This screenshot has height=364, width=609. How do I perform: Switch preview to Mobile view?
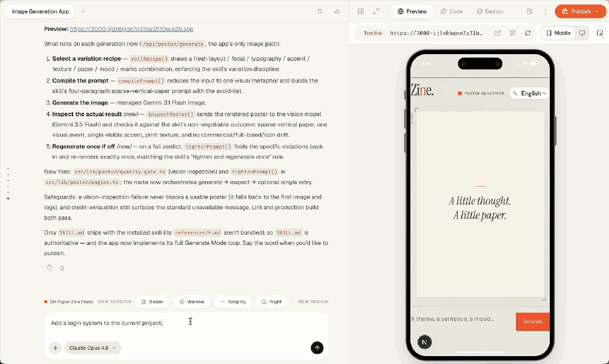point(559,33)
